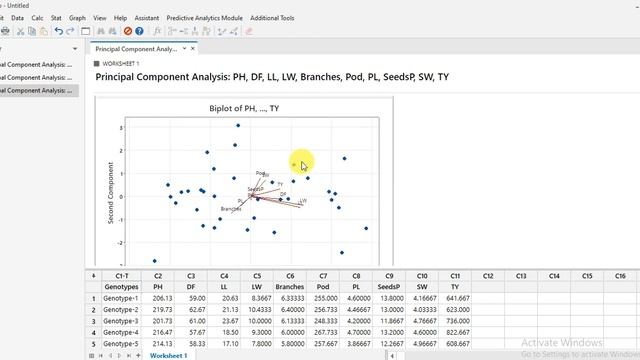Click the blue Help question mark icon
640x360 pixels.
[x=139, y=31]
